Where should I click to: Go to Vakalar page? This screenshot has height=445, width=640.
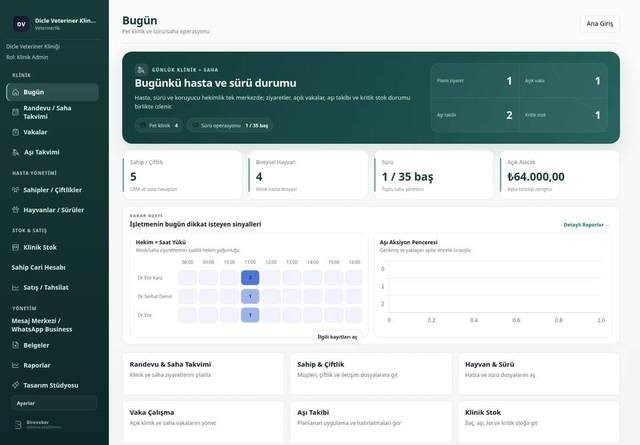pyautogui.click(x=52, y=132)
